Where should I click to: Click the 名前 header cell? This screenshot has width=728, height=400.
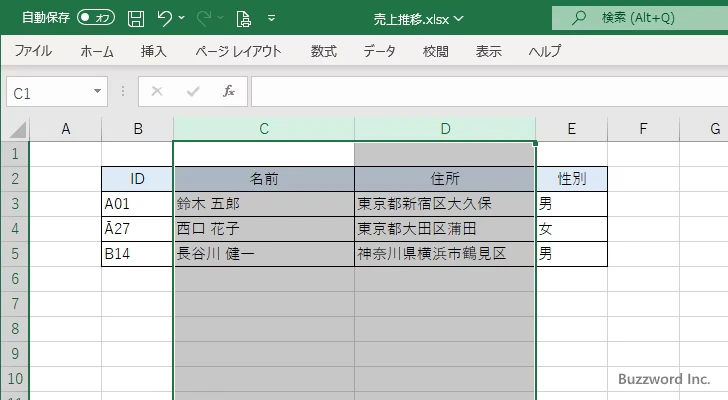(x=264, y=179)
